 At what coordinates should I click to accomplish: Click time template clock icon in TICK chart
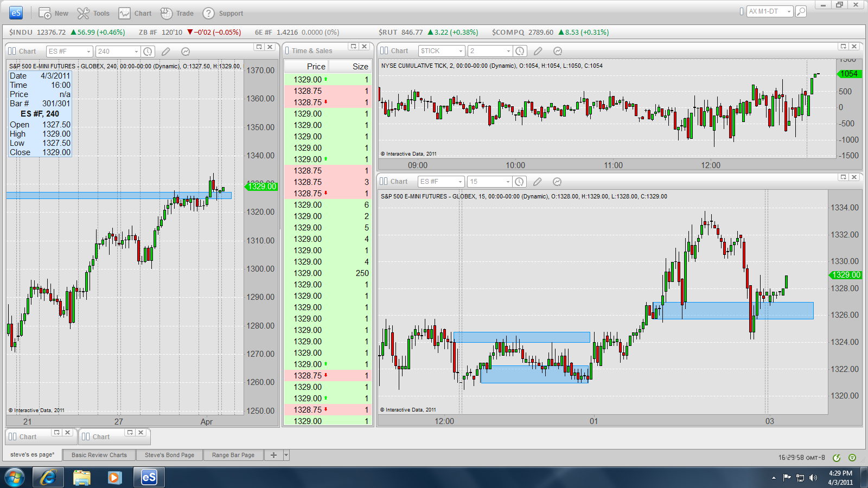click(520, 51)
